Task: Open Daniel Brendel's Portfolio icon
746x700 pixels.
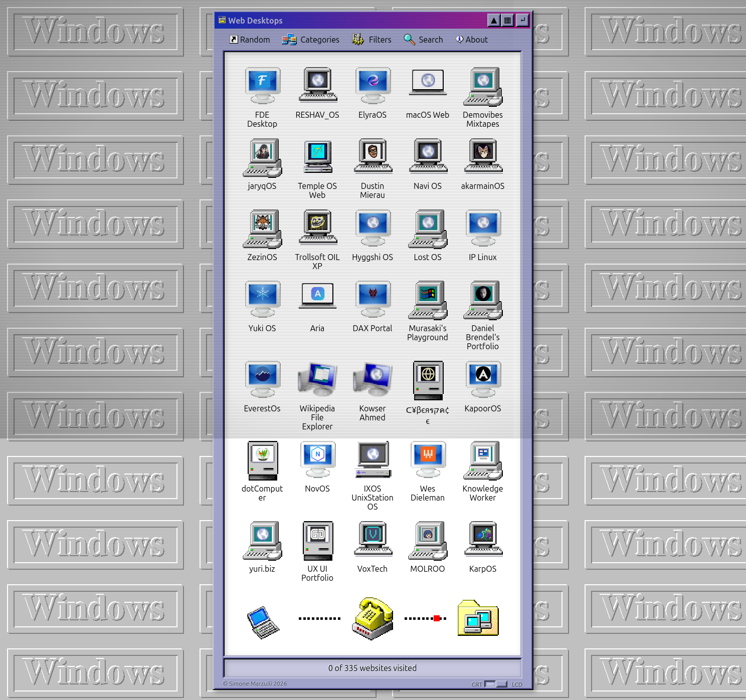Action: [x=483, y=300]
